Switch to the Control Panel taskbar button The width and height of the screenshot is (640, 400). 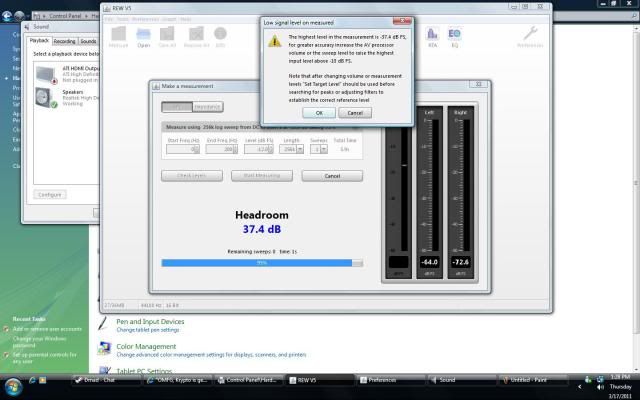click(x=249, y=380)
